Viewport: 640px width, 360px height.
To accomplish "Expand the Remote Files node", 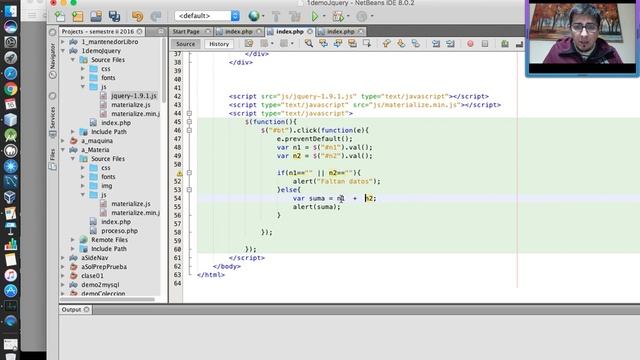I will (x=73, y=240).
